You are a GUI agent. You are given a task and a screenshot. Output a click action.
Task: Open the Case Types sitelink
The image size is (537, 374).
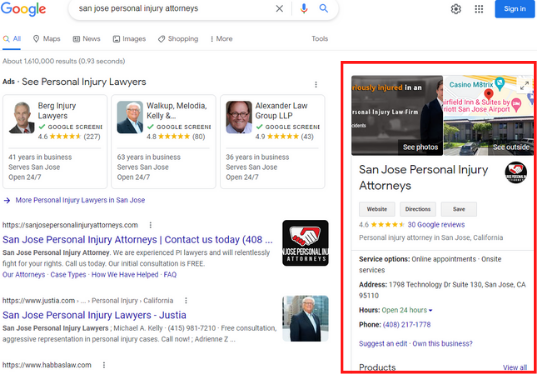pyautogui.click(x=68, y=275)
